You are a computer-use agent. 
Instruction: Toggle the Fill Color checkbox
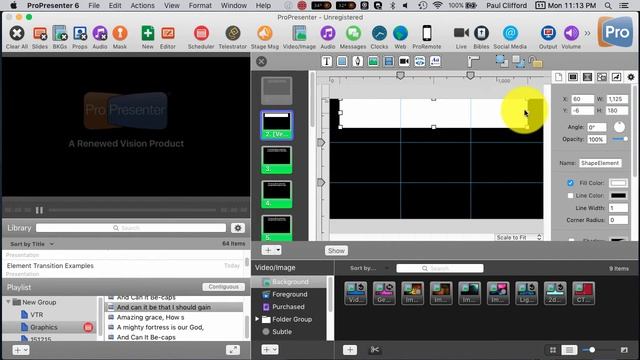pyautogui.click(x=570, y=183)
